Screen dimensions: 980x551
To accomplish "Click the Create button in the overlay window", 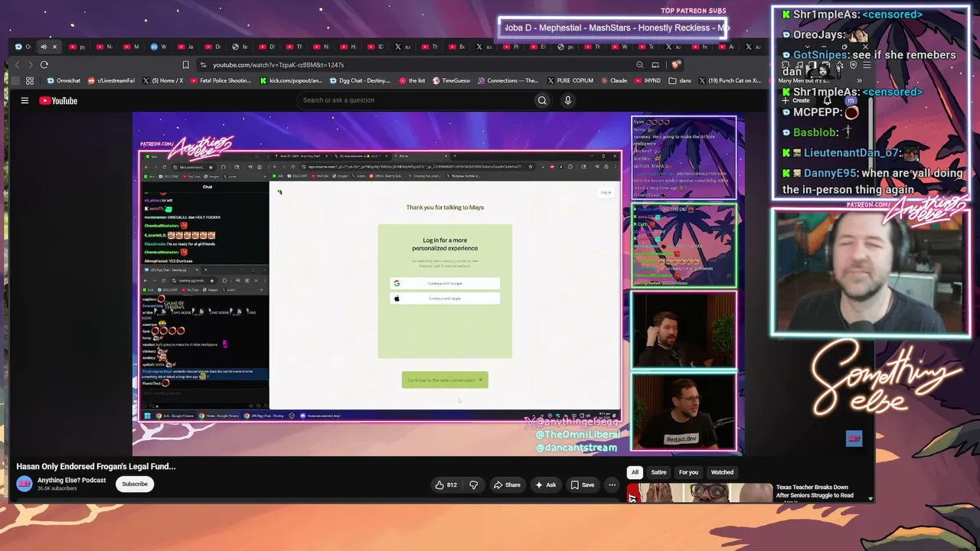I will tap(795, 100).
